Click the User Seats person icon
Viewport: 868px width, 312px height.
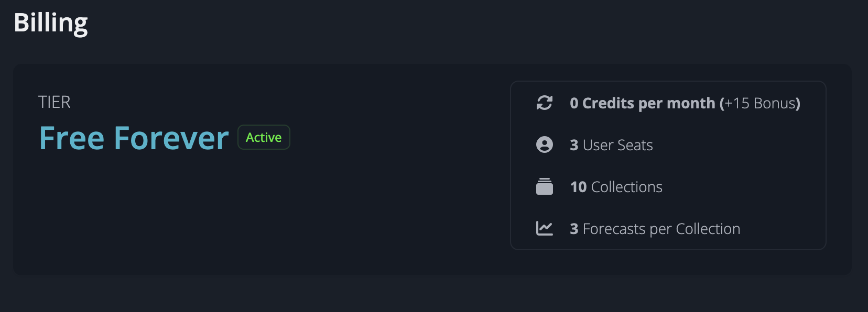tap(545, 144)
